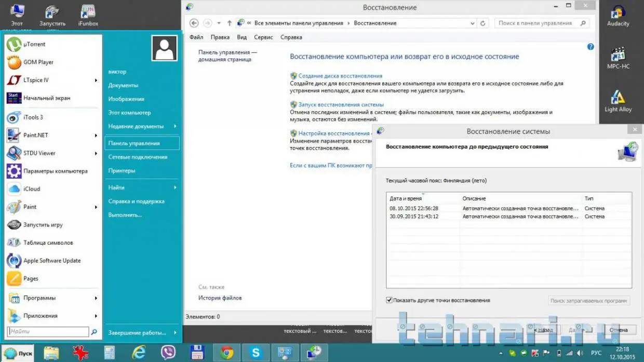Expand Найти submenu
This screenshot has height=362, width=644.
tap(142, 187)
